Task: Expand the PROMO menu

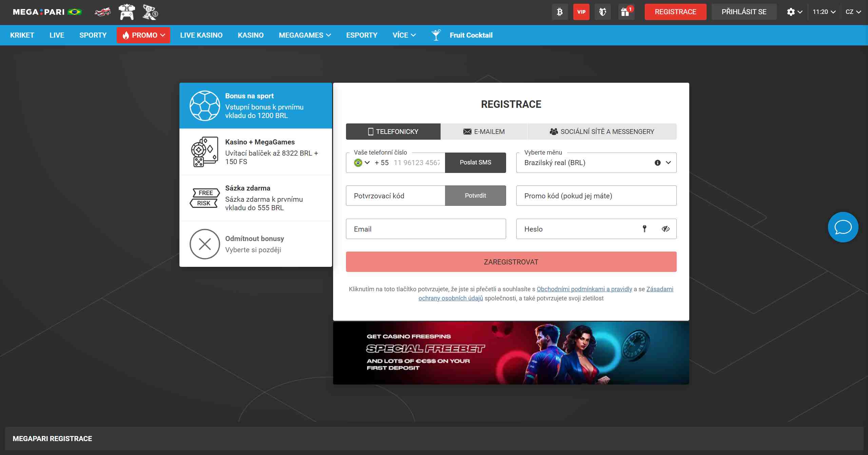Action: [x=143, y=35]
